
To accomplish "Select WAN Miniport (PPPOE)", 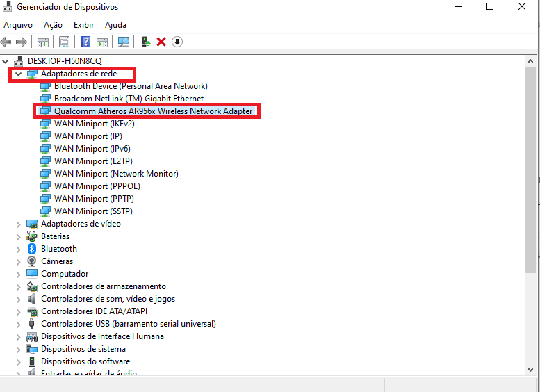I will click(x=97, y=186).
